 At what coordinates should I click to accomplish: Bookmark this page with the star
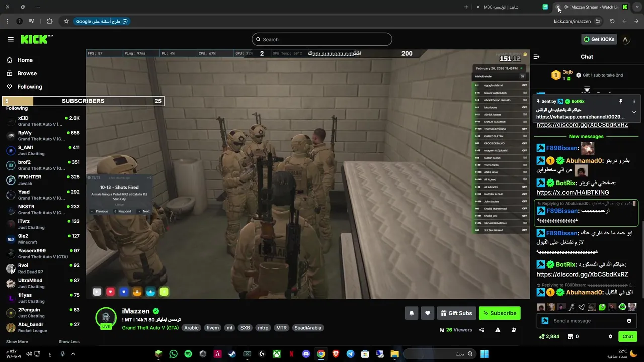point(66,21)
